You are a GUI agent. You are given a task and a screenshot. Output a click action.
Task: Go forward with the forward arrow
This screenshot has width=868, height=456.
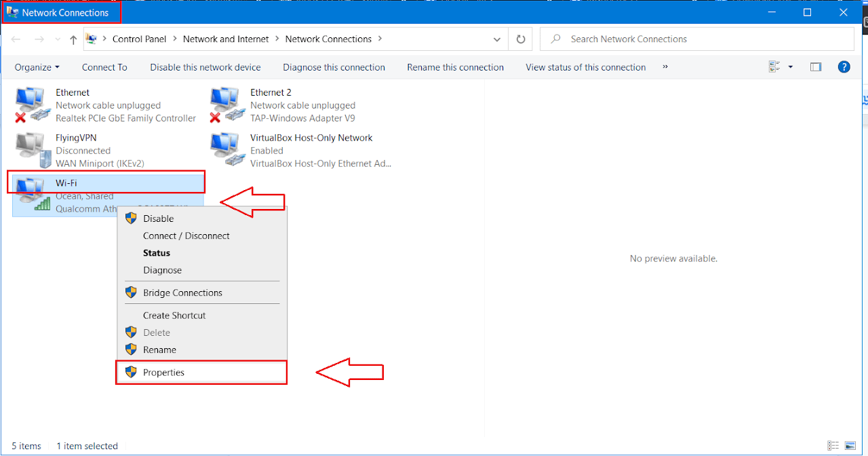click(39, 39)
